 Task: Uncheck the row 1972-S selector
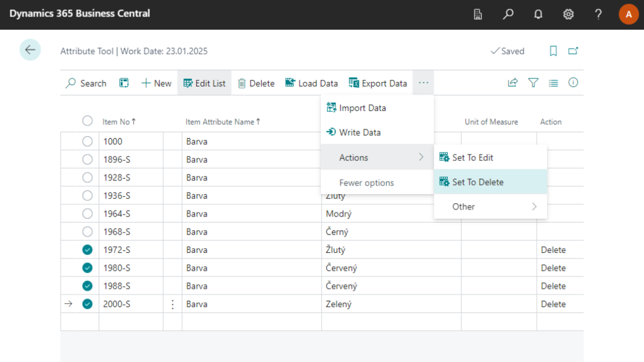88,250
